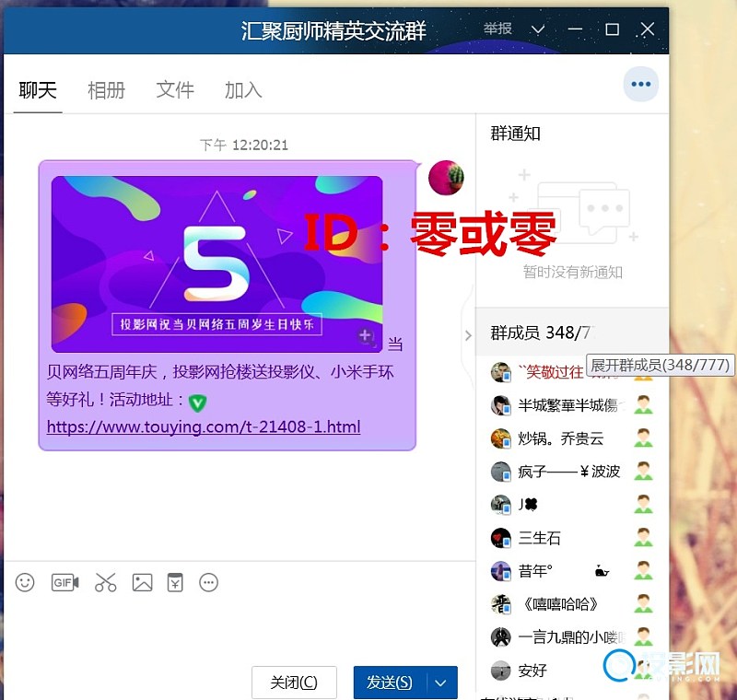Screen dimensions: 737x700
Task: Click the green member icon on the 《嘻嘻哈哈》 row
Action: [643, 604]
